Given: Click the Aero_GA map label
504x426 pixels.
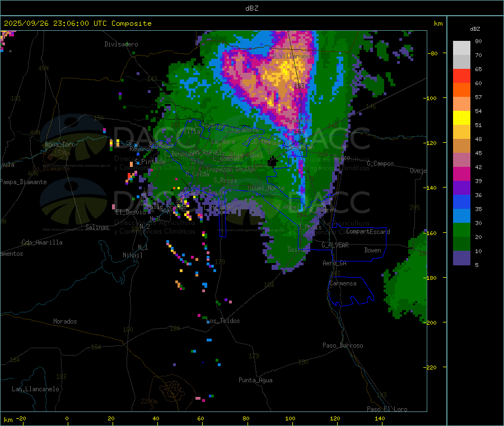Looking at the screenshot, I should click(x=335, y=263).
